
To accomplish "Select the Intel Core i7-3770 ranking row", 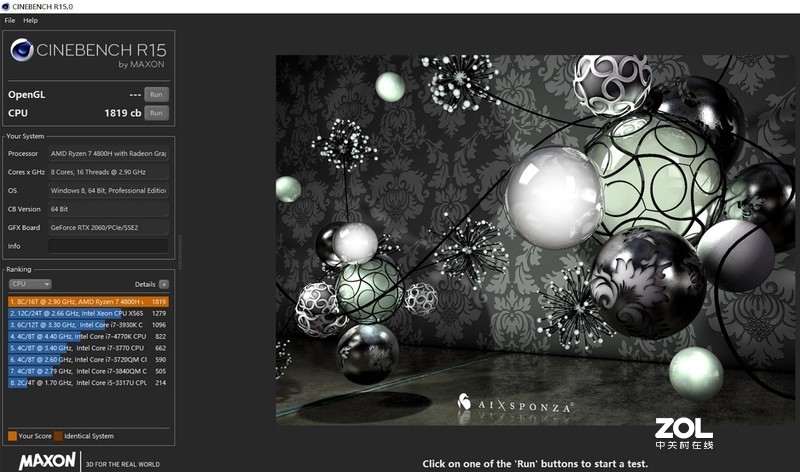I will (x=88, y=348).
